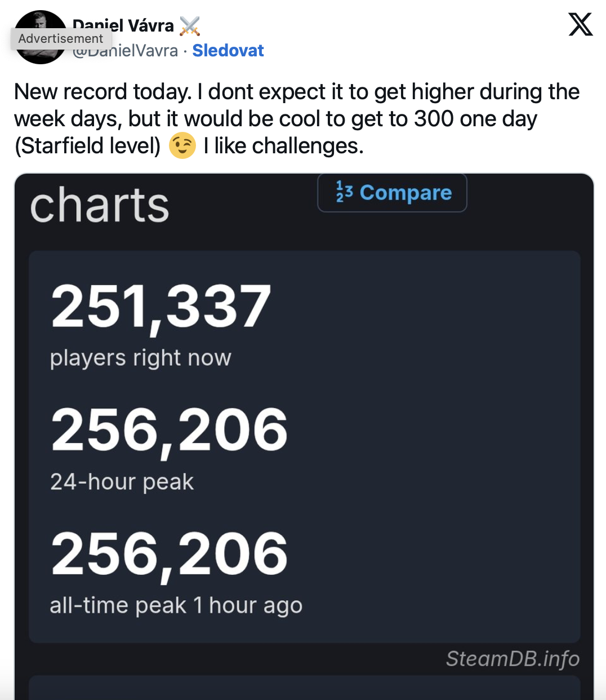
Task: Click "all-time peak 1 hour ago" label
Action: 176,605
